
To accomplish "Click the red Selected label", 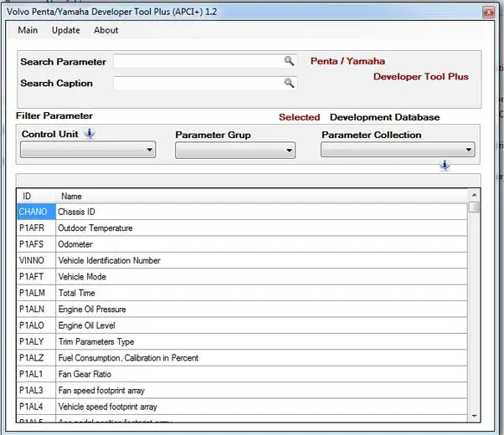I will click(x=299, y=117).
